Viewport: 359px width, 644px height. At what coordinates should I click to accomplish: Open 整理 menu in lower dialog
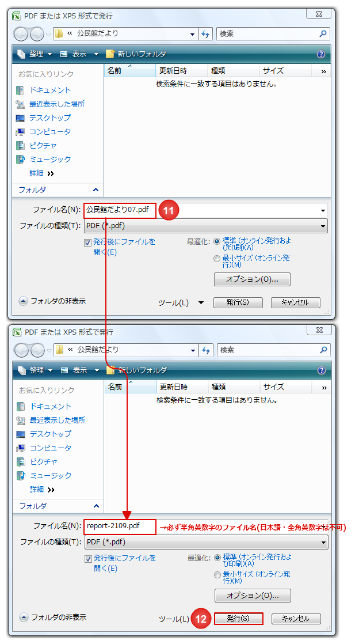[35, 370]
